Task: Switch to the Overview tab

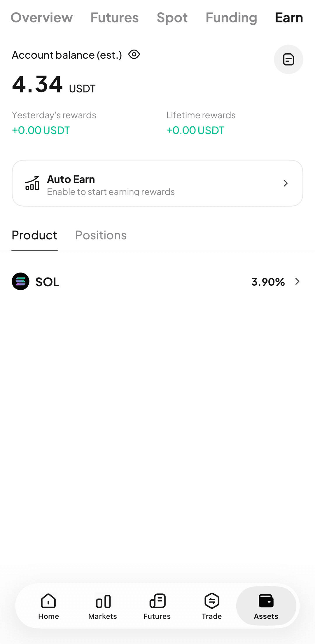Action: click(x=42, y=18)
